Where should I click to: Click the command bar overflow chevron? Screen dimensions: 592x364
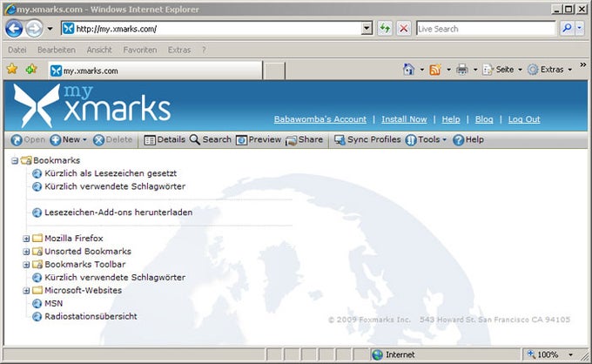tap(583, 65)
